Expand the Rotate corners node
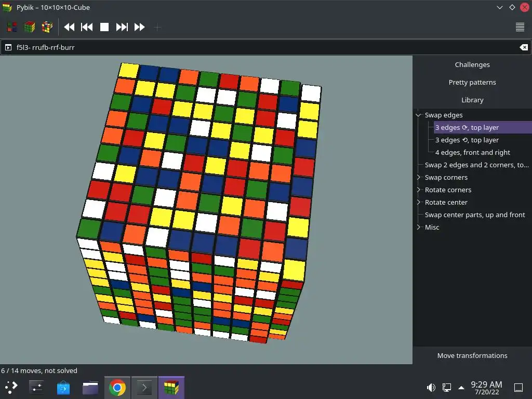The width and height of the screenshot is (532, 399). point(418,190)
